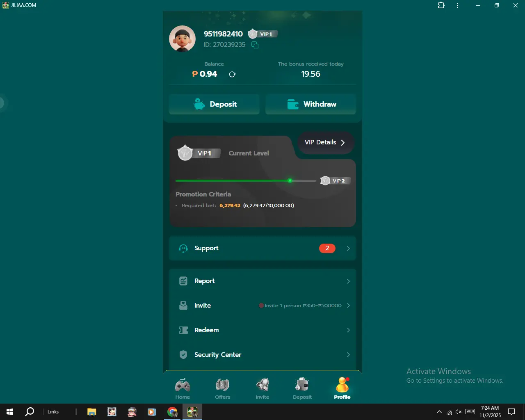Open the Redeem row
Screen dimensions: 525x420
pyautogui.click(x=262, y=330)
